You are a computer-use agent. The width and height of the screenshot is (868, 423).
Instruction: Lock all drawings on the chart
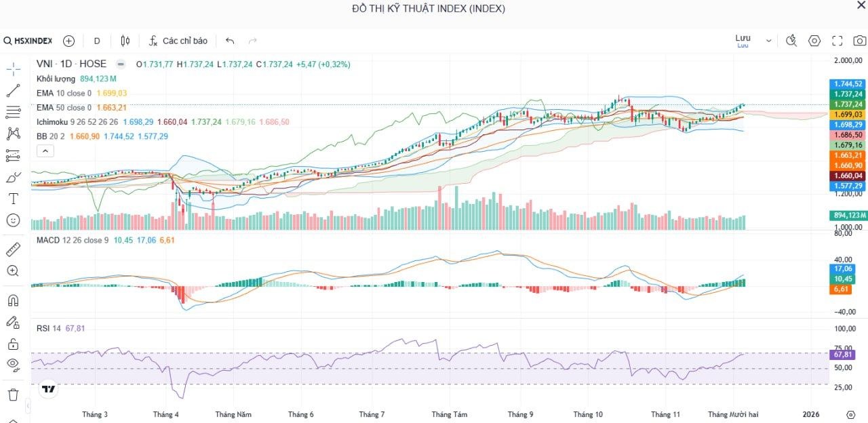pos(14,344)
